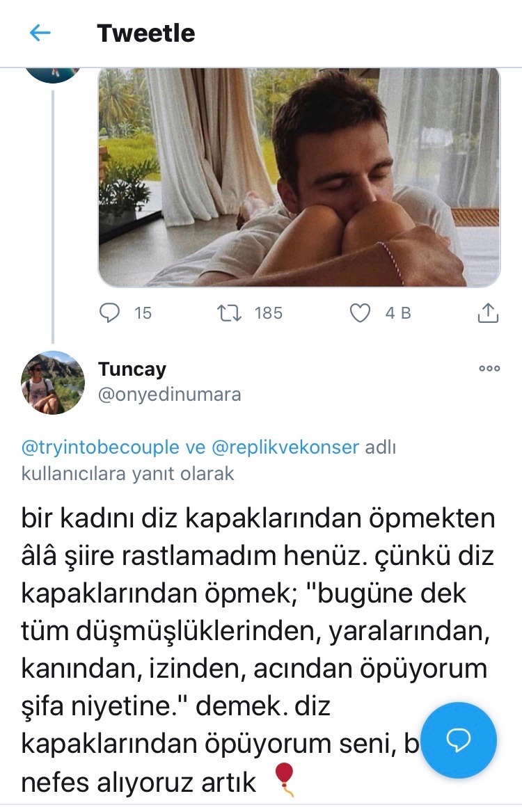Viewport: 522px width, 812px height.
Task: Open the share icon on the tweet
Action: [489, 313]
